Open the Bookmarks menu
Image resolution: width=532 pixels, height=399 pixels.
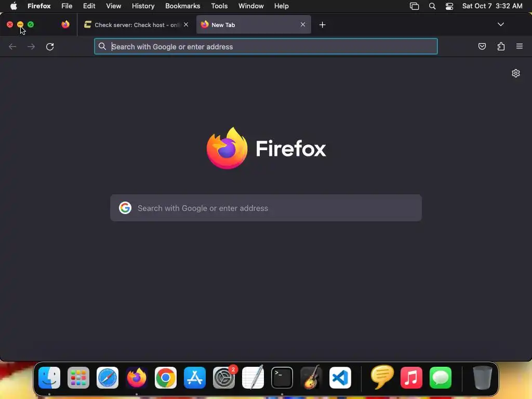pos(182,6)
